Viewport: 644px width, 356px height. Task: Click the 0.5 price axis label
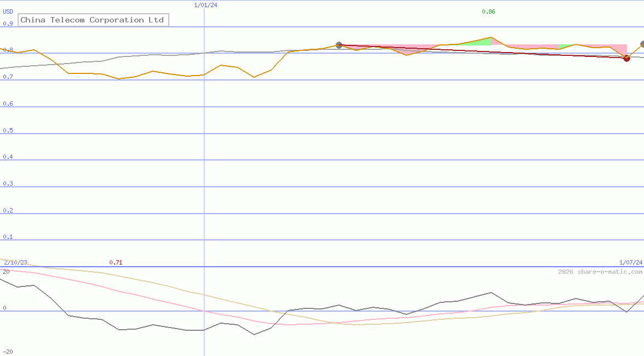pyautogui.click(x=8, y=130)
